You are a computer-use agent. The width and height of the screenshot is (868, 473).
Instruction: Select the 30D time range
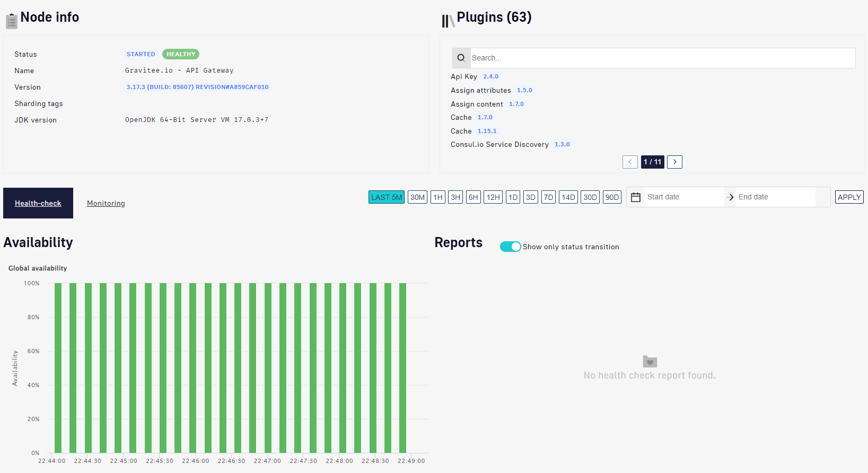pos(590,197)
